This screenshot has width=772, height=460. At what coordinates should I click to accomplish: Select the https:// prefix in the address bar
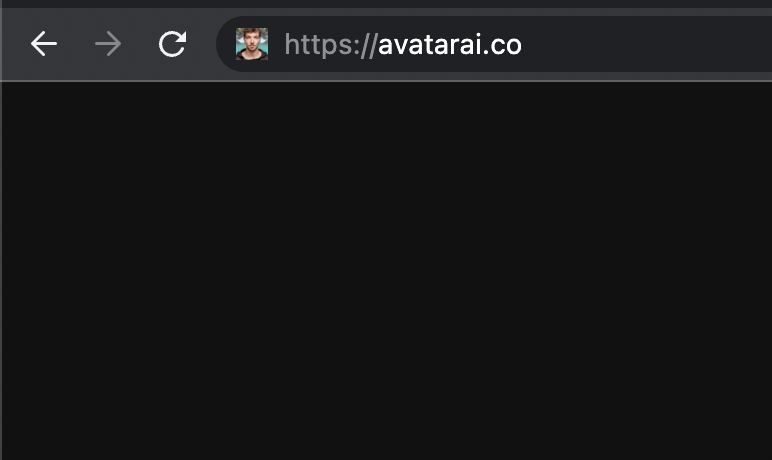click(x=331, y=45)
